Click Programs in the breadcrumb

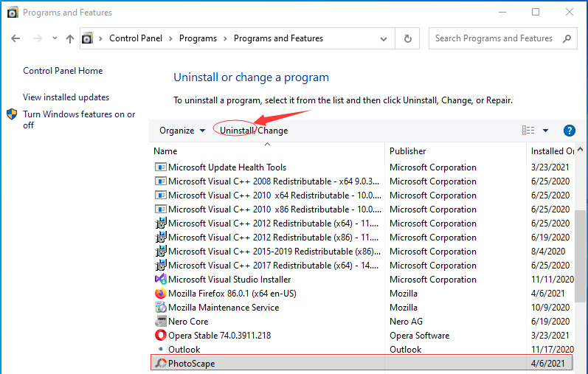[x=198, y=38]
